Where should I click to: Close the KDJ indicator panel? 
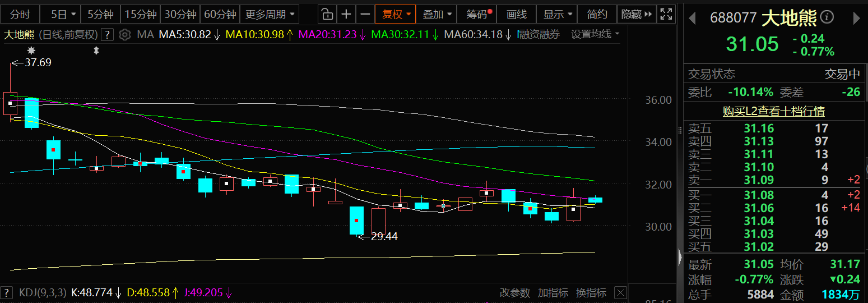(x=620, y=292)
